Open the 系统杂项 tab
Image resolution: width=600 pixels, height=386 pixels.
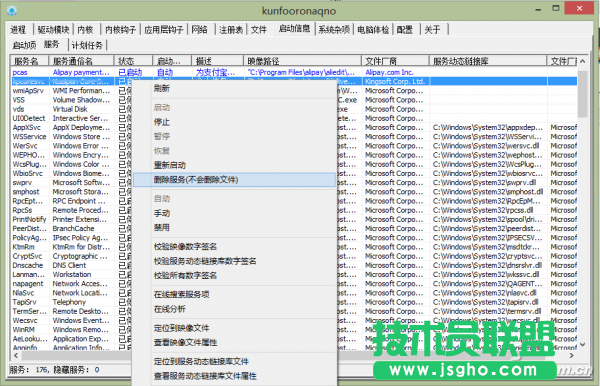click(334, 30)
